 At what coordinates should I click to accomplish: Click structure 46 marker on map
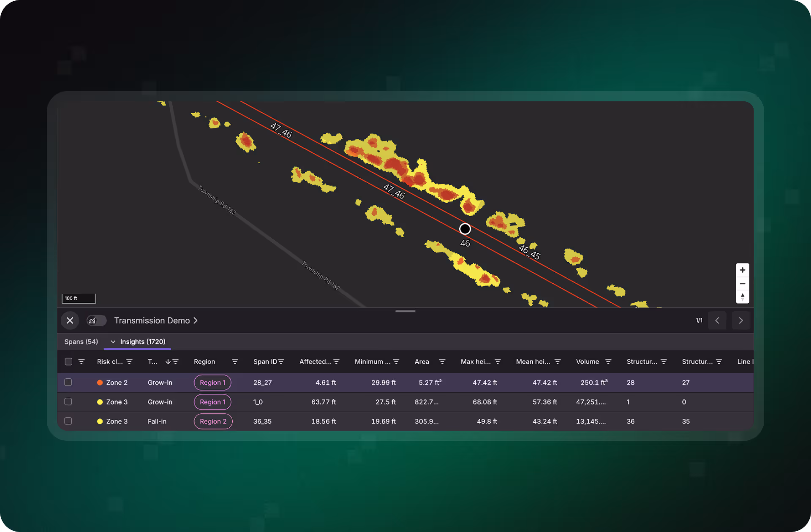tap(465, 229)
